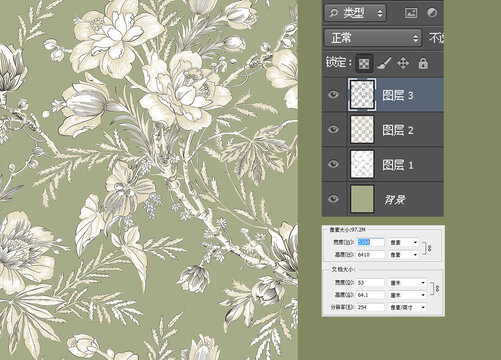Hide the 背景 layer eye icon

(x=333, y=199)
